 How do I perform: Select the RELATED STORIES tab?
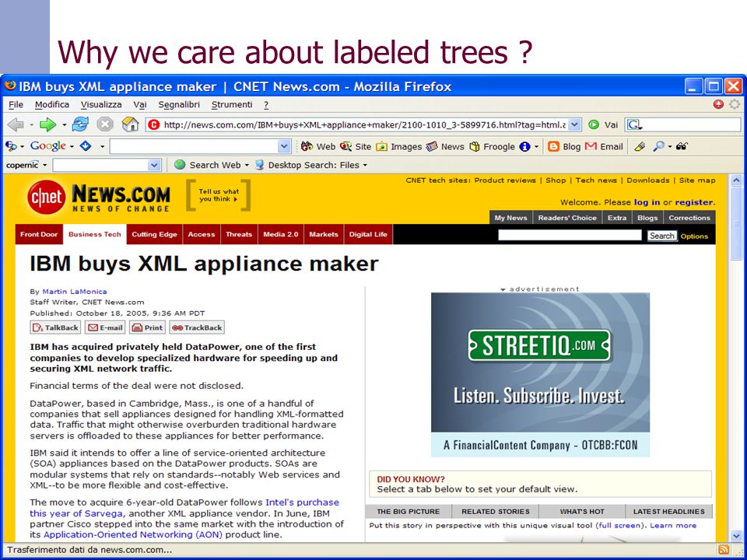[x=496, y=512]
